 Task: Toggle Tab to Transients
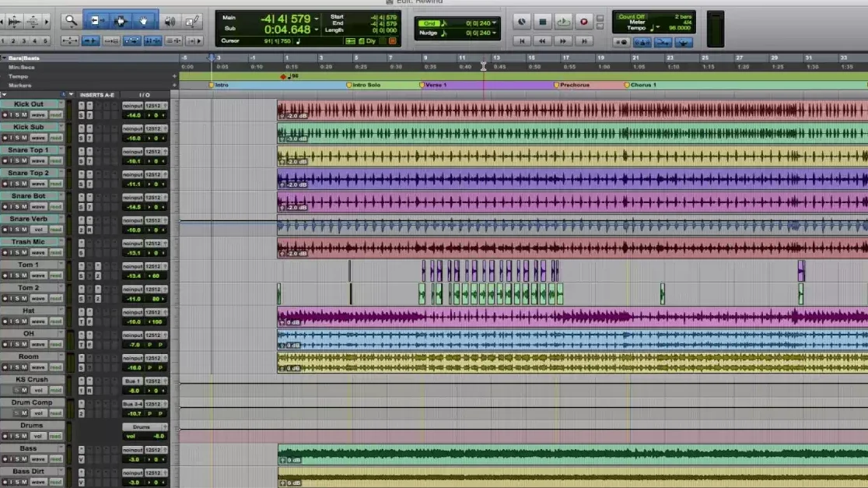click(x=90, y=40)
